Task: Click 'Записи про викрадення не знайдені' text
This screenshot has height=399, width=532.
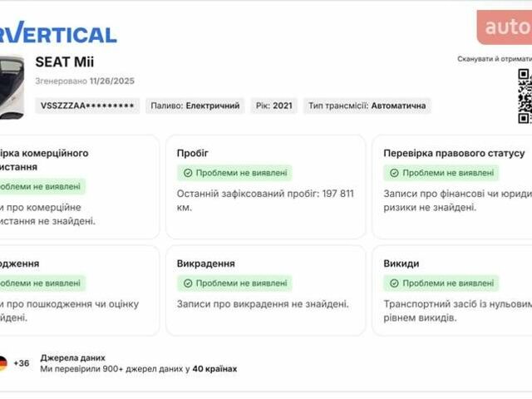Action: [263, 304]
